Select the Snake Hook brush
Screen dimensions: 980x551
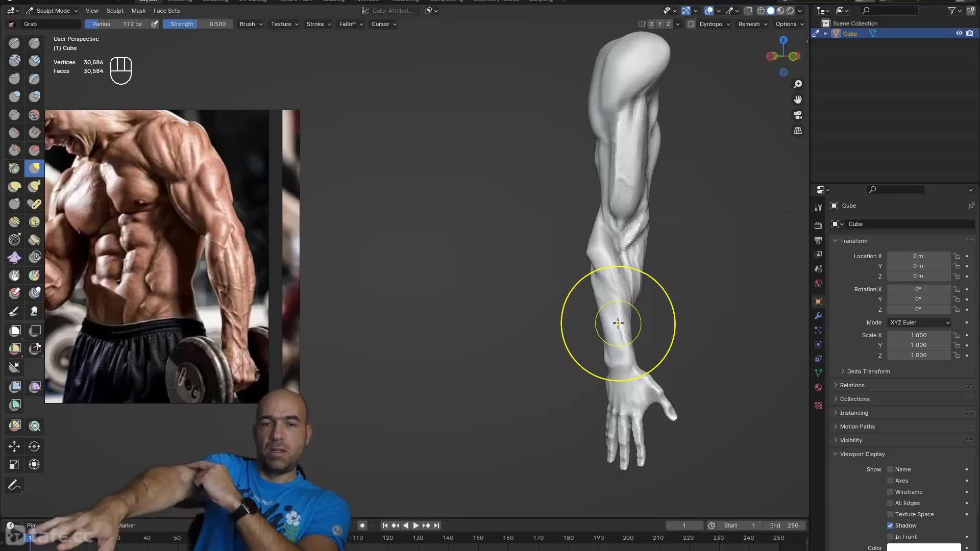pyautogui.click(x=34, y=186)
